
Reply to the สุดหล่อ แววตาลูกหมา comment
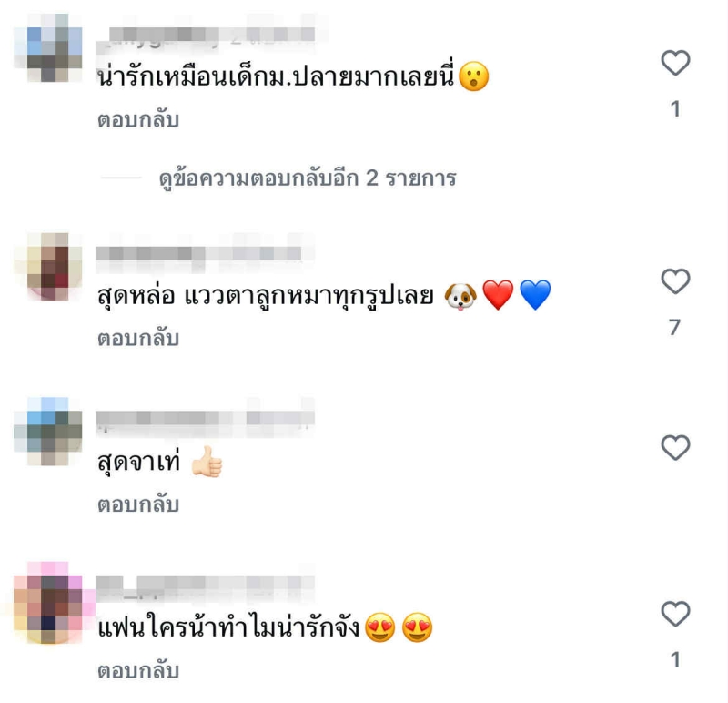click(138, 338)
